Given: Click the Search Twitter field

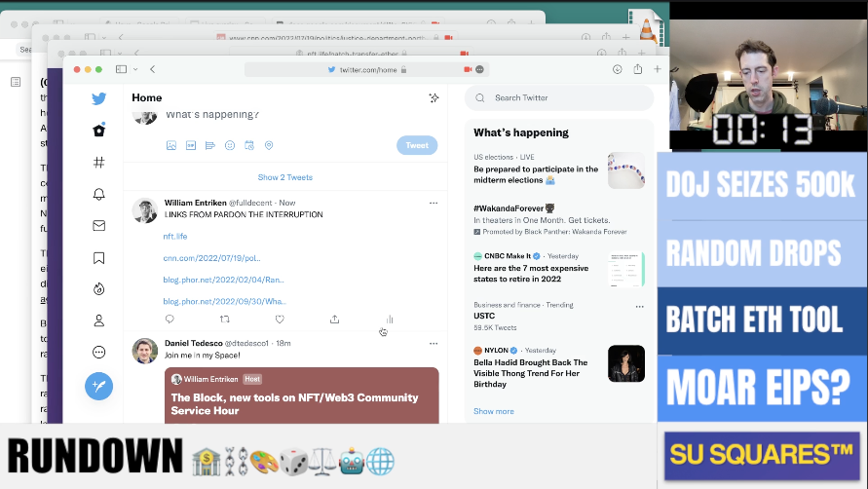Looking at the screenshot, I should pyautogui.click(x=559, y=98).
